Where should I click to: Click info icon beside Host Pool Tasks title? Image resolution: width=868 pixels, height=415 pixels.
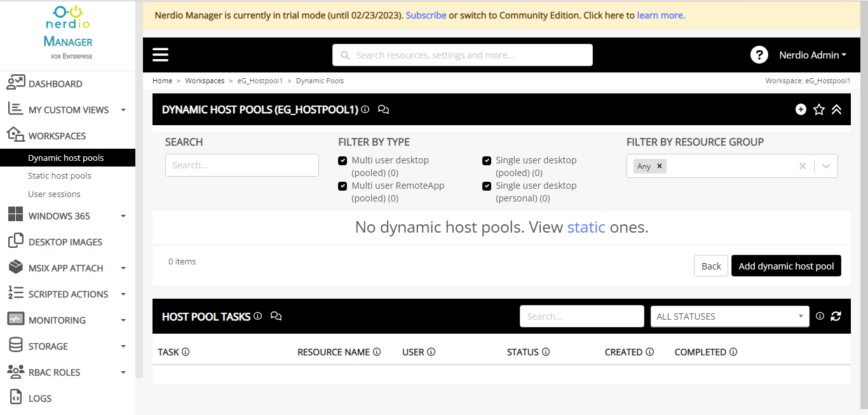[257, 316]
